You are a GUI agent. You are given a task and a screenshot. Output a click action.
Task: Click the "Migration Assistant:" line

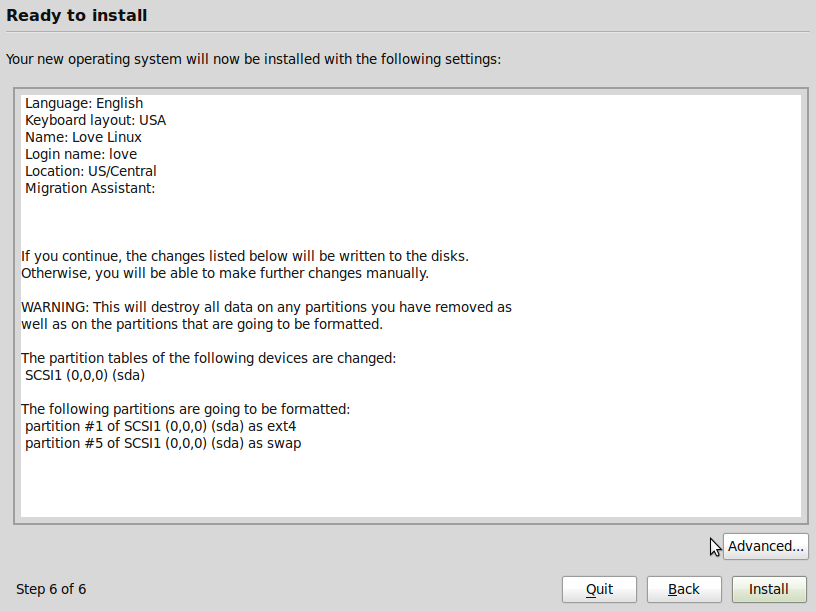[x=90, y=188]
